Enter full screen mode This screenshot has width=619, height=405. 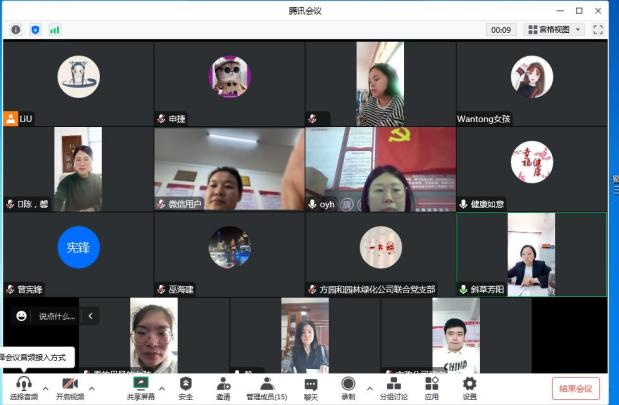(598, 30)
